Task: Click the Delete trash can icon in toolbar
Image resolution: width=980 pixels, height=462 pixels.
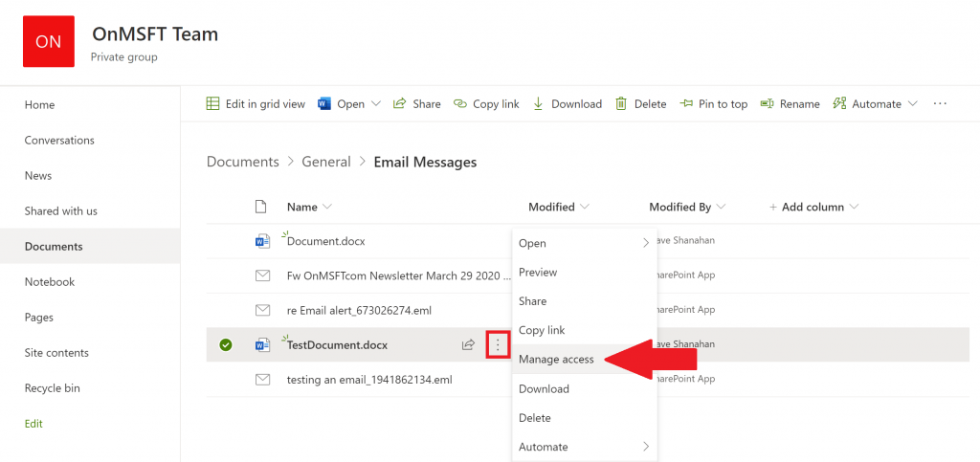Action: pos(620,103)
